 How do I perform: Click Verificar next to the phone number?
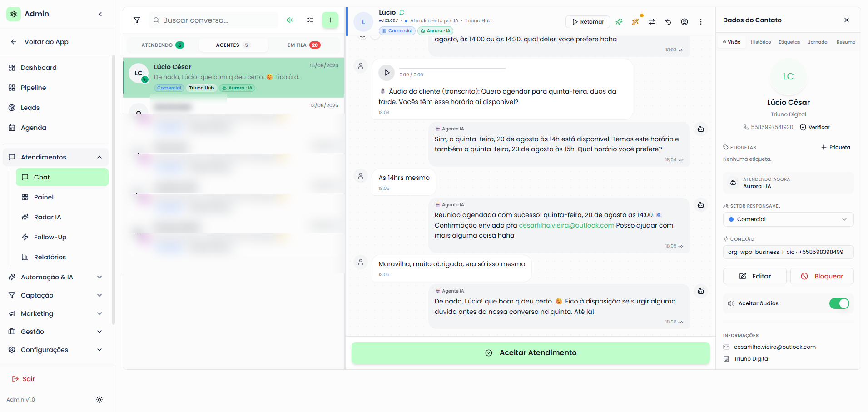point(815,127)
